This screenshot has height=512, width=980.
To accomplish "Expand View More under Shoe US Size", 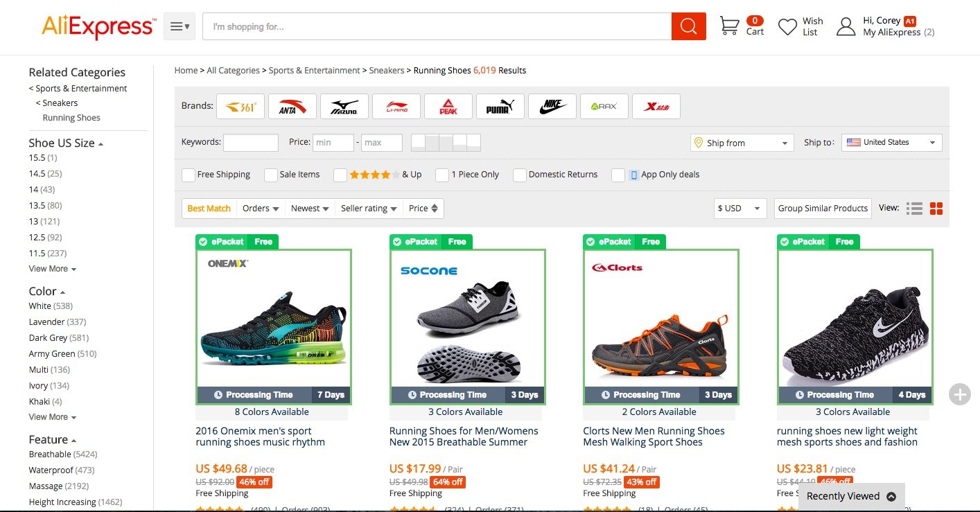I will point(52,269).
